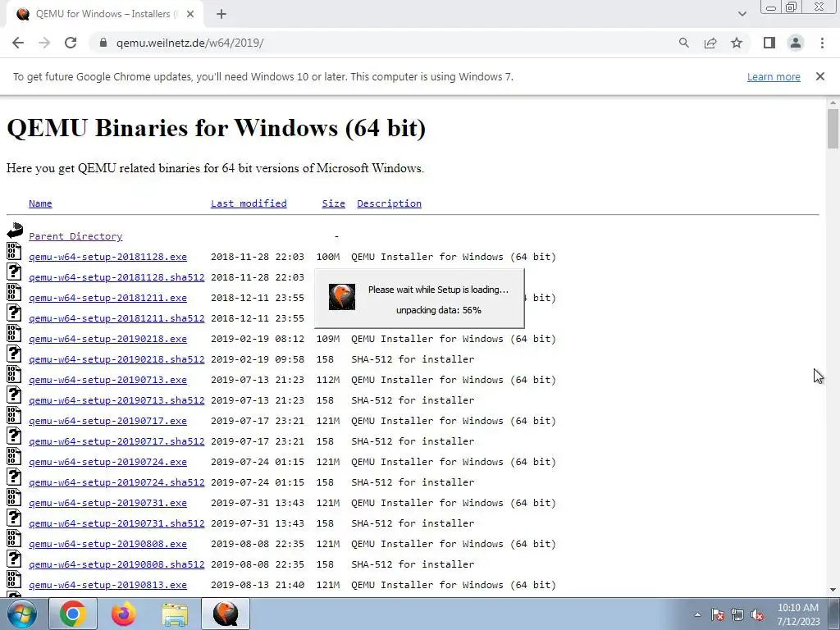Open the network tray icon
The width and height of the screenshot is (840, 630).
point(737,614)
